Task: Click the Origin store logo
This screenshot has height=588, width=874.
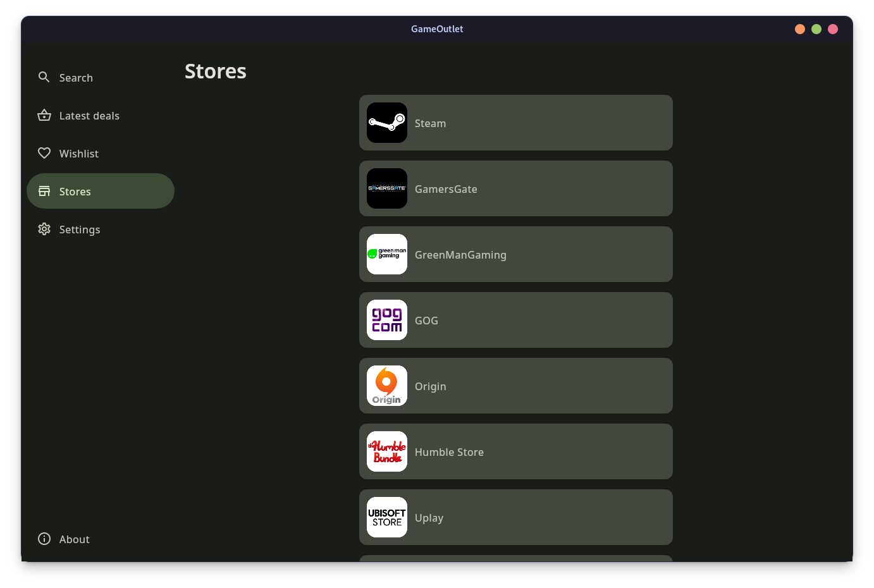Action: click(386, 386)
